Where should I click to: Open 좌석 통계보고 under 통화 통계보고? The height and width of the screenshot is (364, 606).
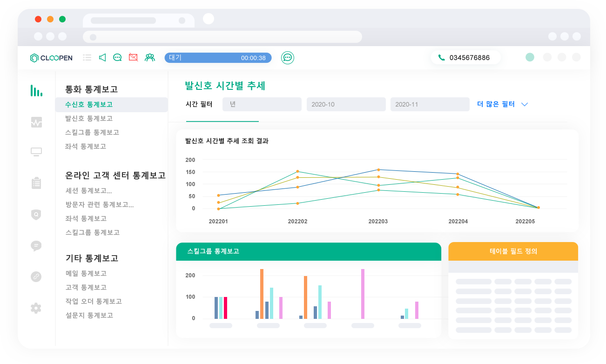[86, 147]
